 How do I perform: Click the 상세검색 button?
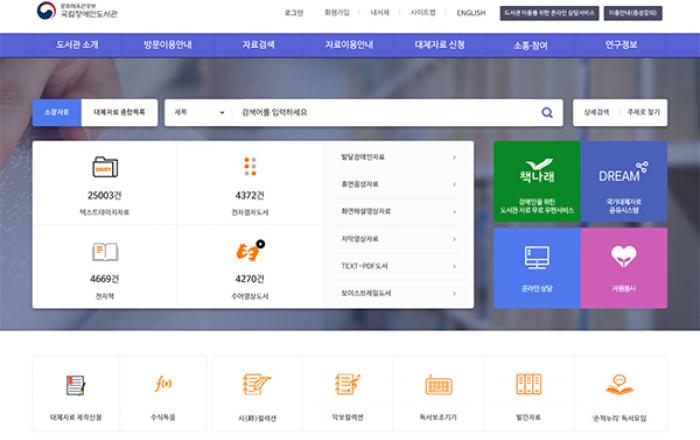point(596,113)
